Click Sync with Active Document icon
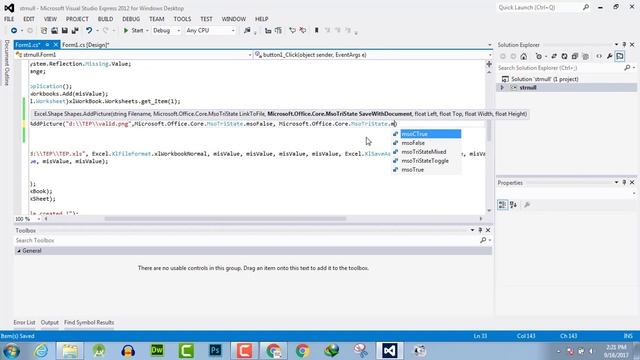The image size is (640, 360). pyautogui.click(x=554, y=56)
